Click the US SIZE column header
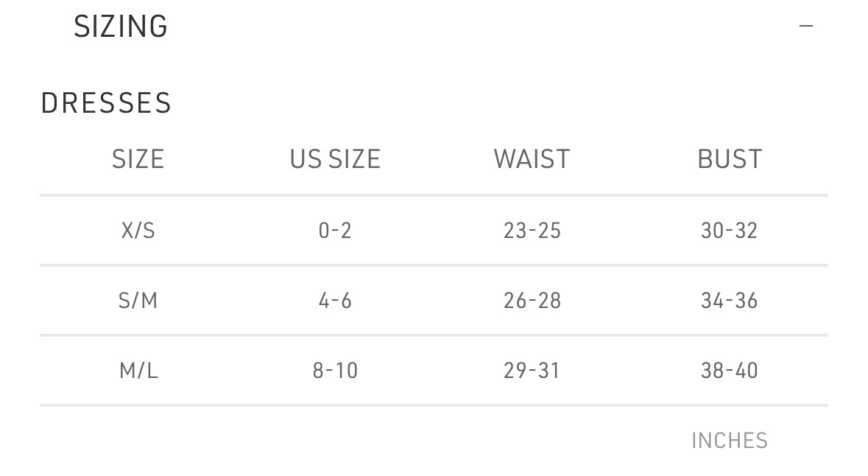 335,159
